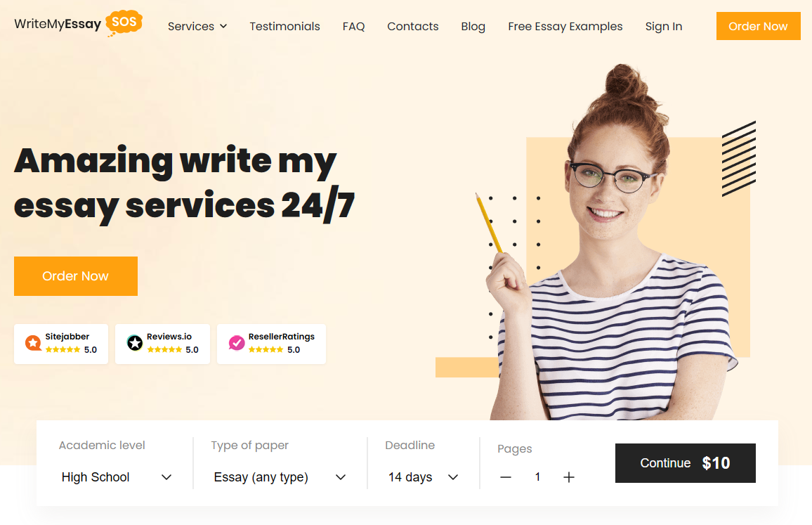Open the Contacts page
The height and width of the screenshot is (525, 812).
pos(413,27)
